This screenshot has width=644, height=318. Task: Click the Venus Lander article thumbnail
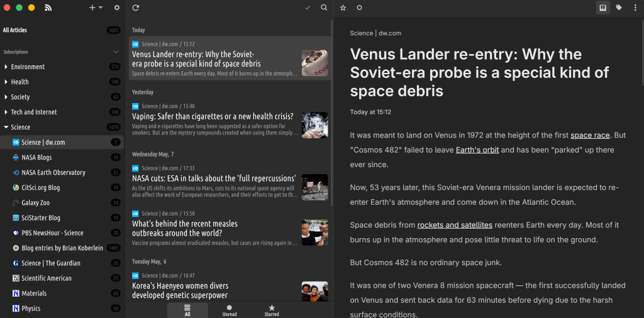[314, 63]
